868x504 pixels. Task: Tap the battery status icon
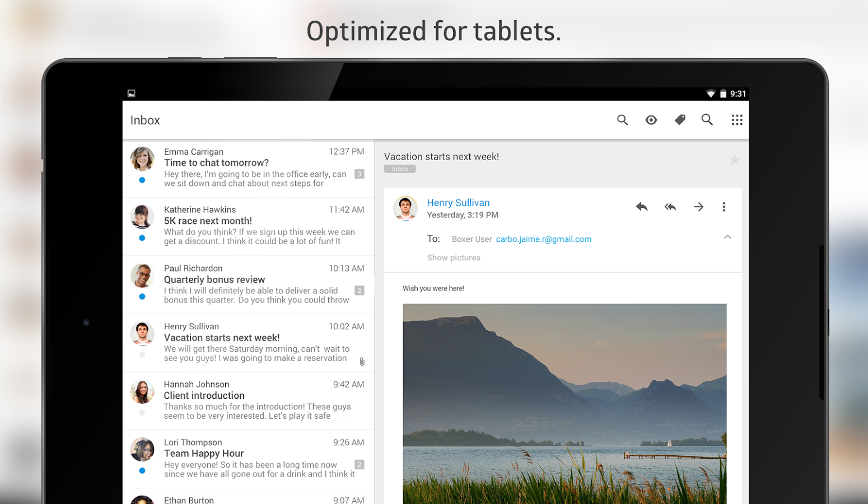tap(723, 94)
